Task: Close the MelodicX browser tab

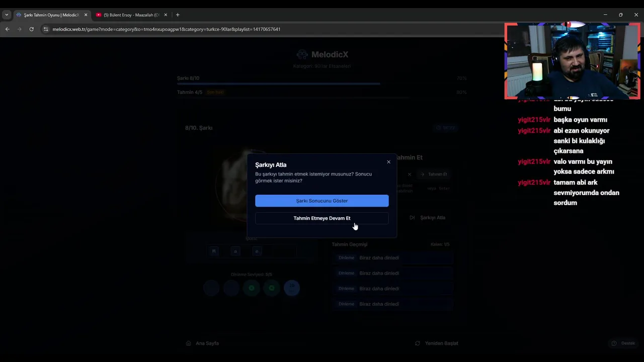Action: pos(86,15)
